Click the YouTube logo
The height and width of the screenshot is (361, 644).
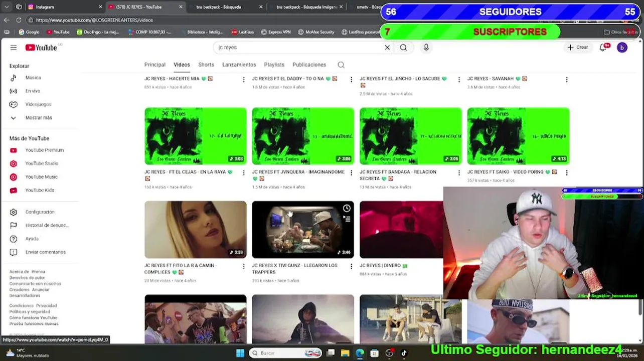point(41,48)
